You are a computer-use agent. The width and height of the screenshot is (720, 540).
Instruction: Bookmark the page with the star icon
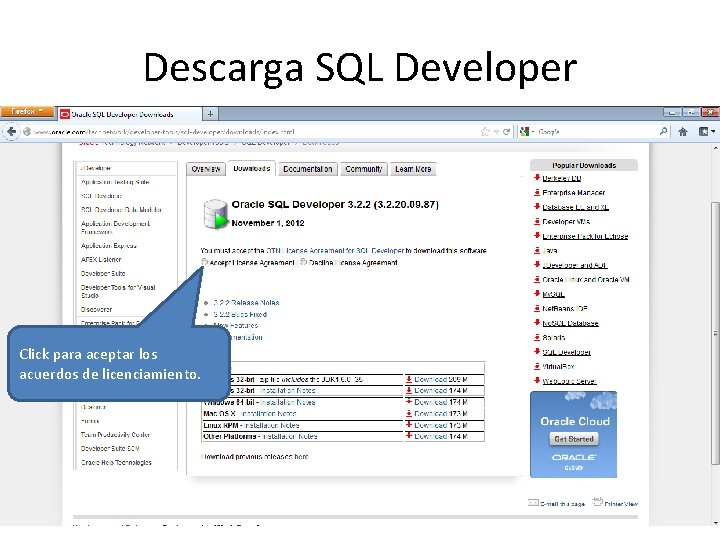click(x=485, y=132)
